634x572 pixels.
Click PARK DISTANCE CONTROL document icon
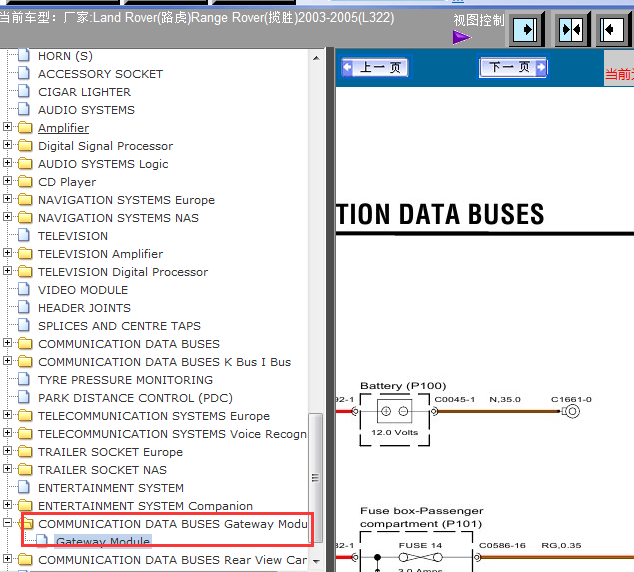[24, 397]
